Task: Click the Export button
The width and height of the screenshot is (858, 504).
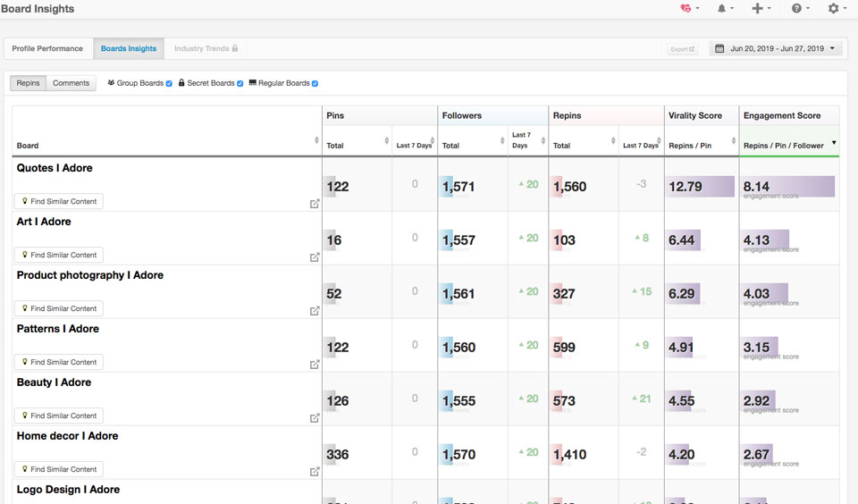Action: (682, 49)
